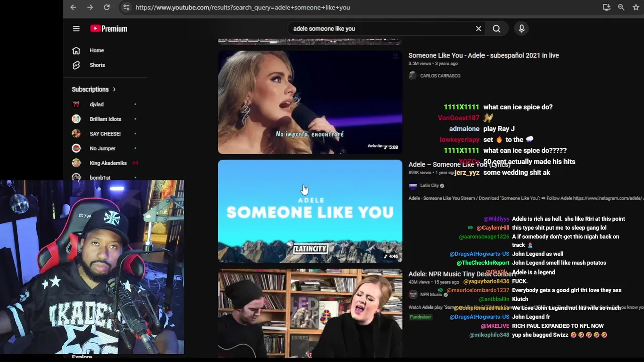Viewport: 644px width, 362px height.
Task: Click the webcam overlay of the streamer
Action: (92, 267)
